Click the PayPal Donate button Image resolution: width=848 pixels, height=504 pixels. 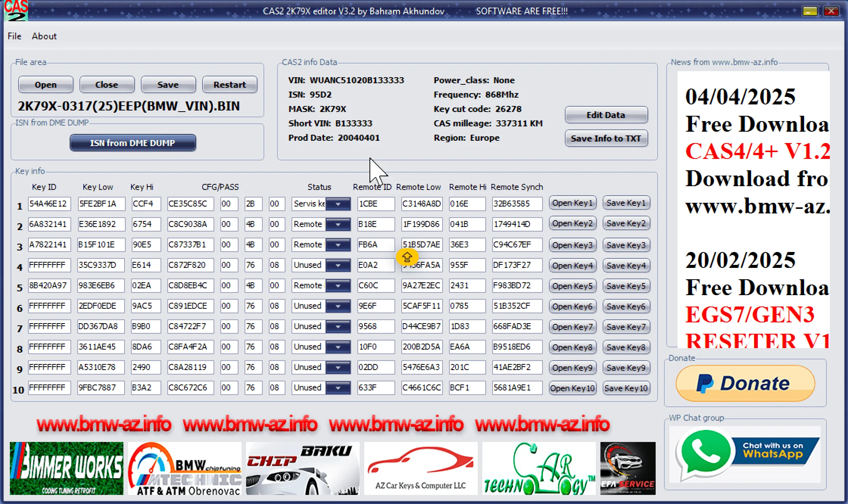(745, 383)
